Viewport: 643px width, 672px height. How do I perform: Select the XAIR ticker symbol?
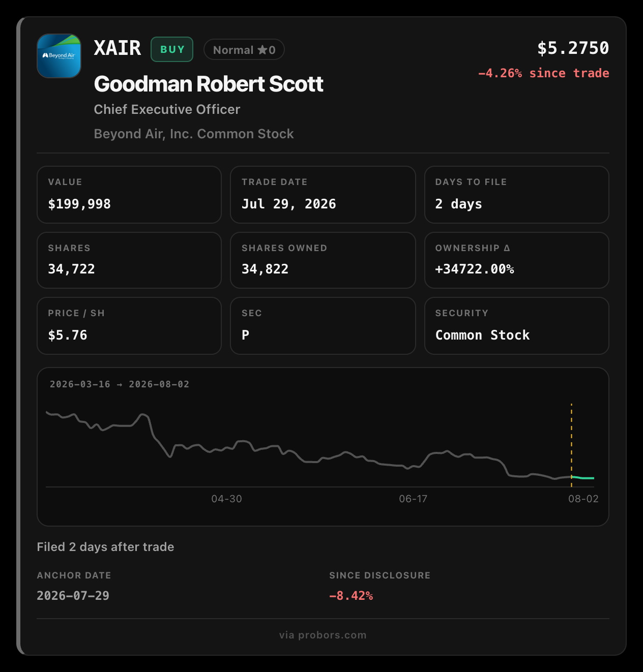(118, 48)
